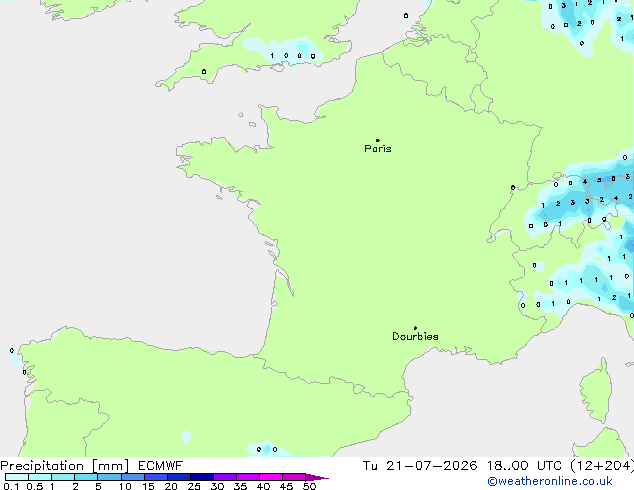
Task: Click the legend value 40
Action: coord(264,486)
